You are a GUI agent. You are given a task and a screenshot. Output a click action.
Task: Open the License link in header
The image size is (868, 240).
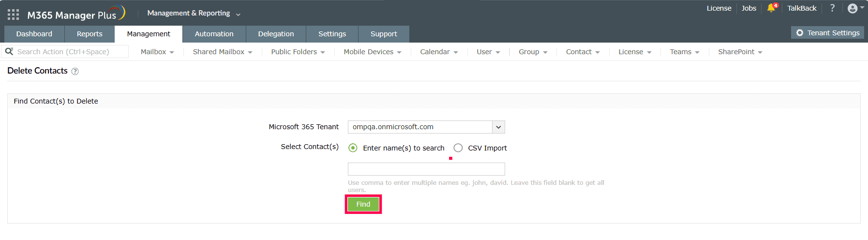point(719,8)
